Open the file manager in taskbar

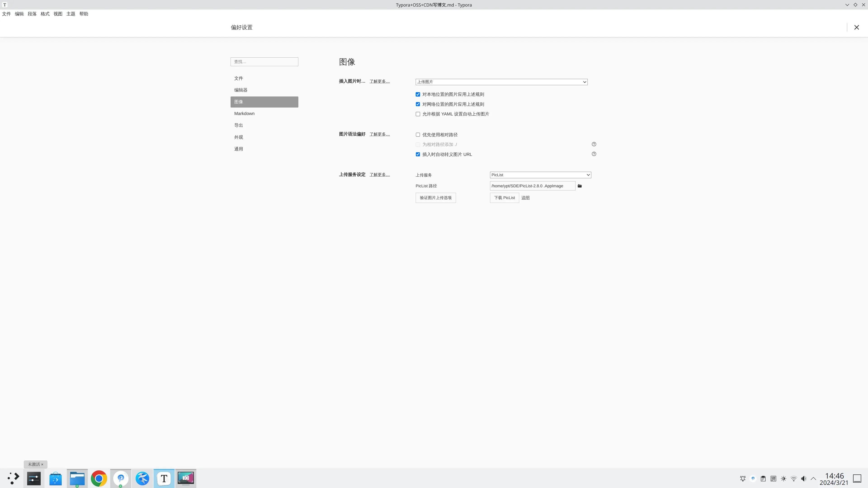(x=77, y=478)
